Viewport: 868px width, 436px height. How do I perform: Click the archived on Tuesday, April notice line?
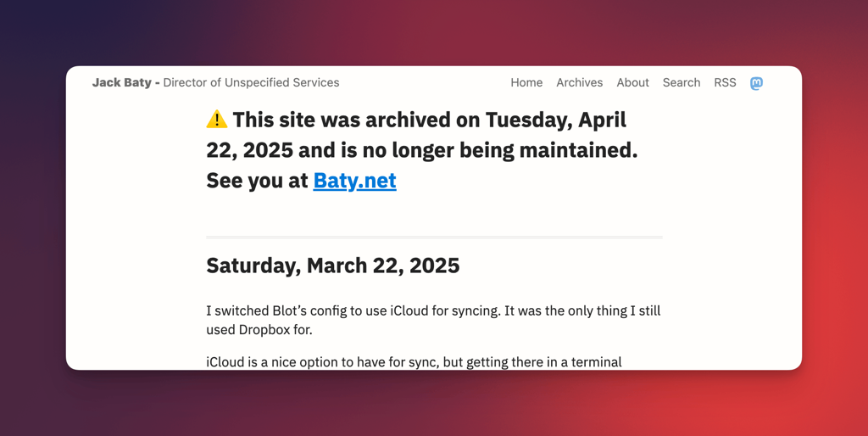click(x=429, y=120)
